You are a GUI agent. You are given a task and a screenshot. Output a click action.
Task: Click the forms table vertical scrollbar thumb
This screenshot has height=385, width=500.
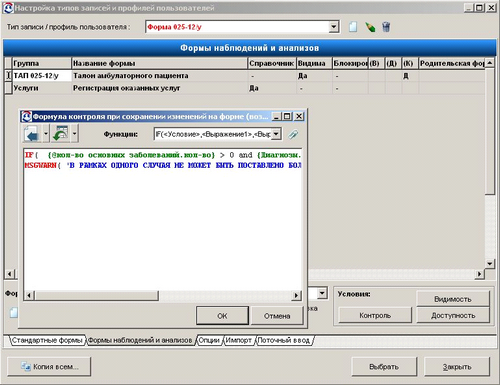489,131
